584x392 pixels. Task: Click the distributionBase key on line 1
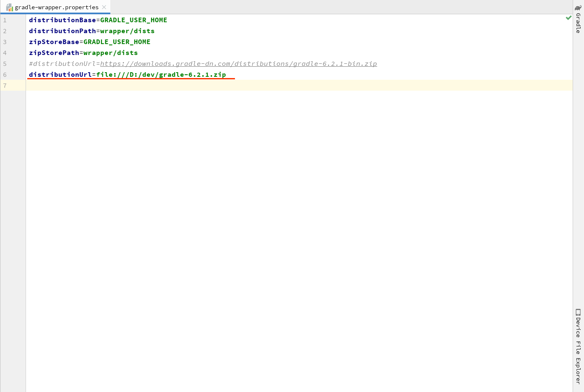tap(63, 20)
